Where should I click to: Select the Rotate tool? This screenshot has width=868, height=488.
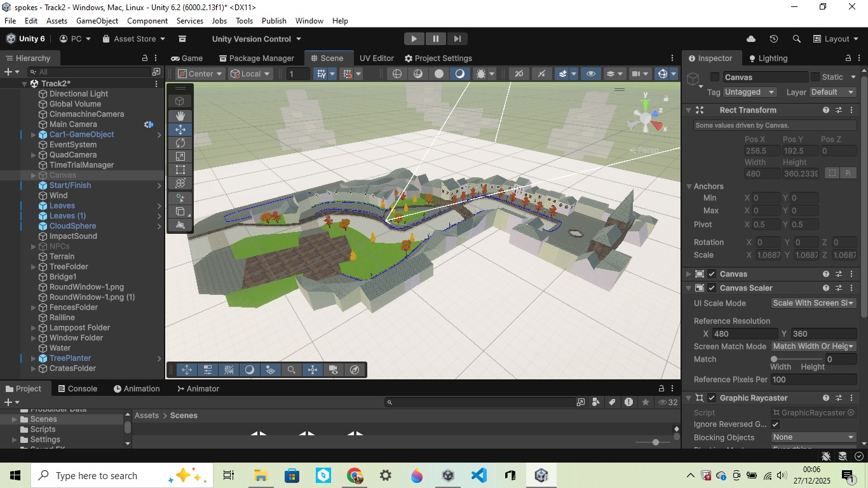click(x=180, y=143)
